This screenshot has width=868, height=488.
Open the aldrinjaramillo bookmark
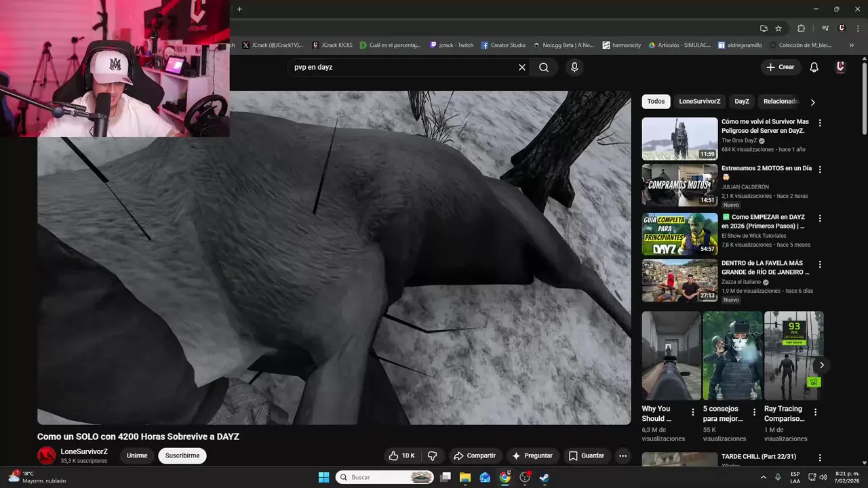740,45
